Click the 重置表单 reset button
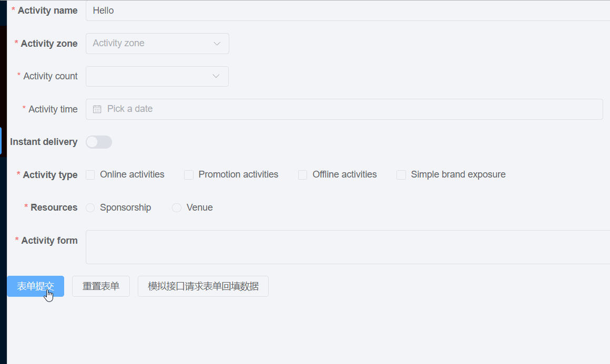The width and height of the screenshot is (610, 364). pos(101,286)
